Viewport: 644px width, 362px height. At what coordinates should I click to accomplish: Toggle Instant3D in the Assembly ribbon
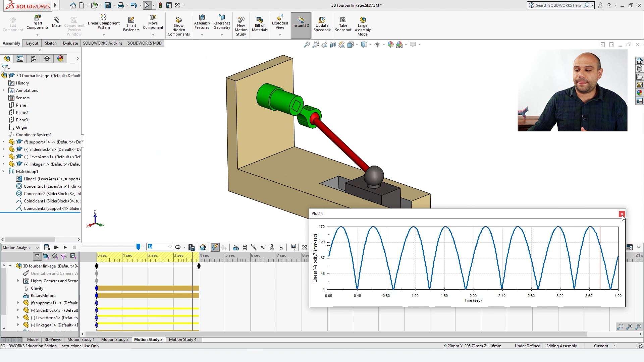[301, 25]
